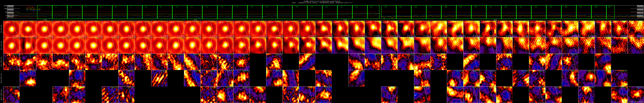
Task: Open the 01:52:24 image in 12.0-25.0 keV row
Action: point(389,62)
